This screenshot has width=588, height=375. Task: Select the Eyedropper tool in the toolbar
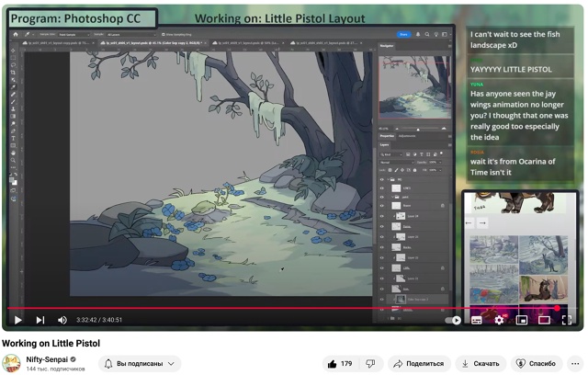tap(14, 87)
